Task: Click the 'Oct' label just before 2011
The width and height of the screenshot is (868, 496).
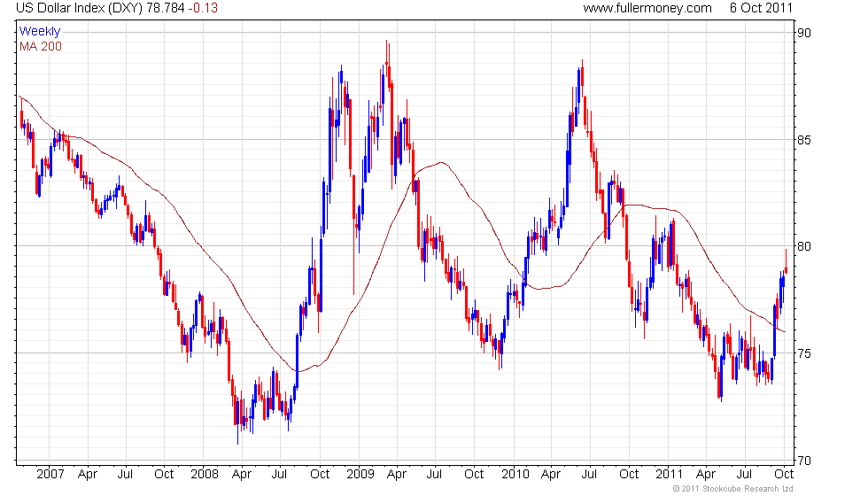Action: pos(629,475)
